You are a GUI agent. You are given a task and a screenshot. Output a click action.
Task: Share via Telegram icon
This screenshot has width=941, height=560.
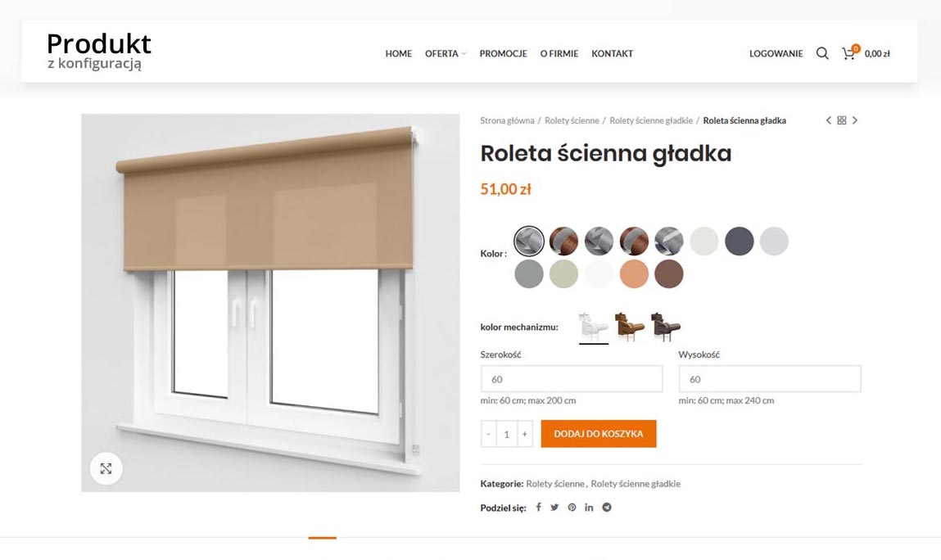[607, 507]
